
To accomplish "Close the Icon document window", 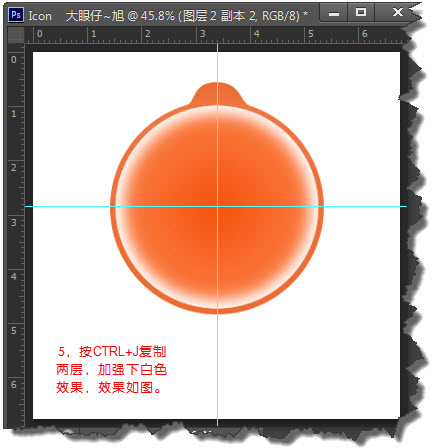I will pyautogui.click(x=397, y=13).
